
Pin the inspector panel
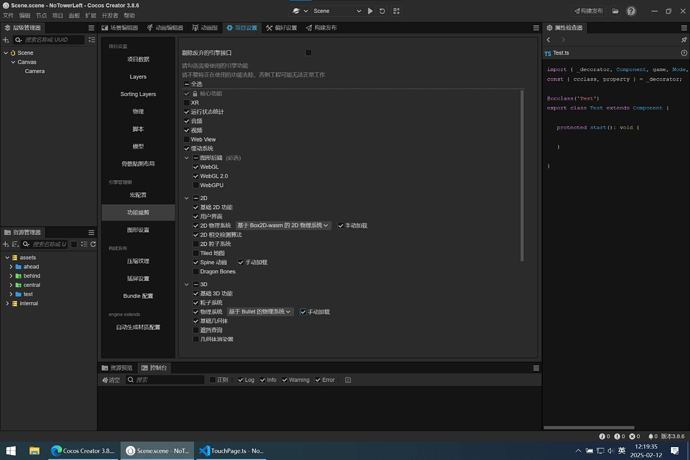pos(684,40)
